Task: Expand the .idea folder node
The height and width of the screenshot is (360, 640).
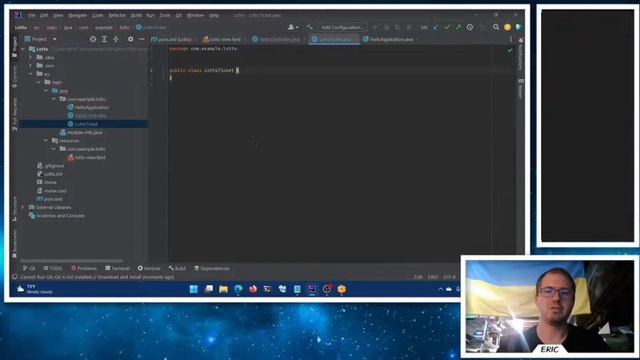Action: [x=31, y=57]
